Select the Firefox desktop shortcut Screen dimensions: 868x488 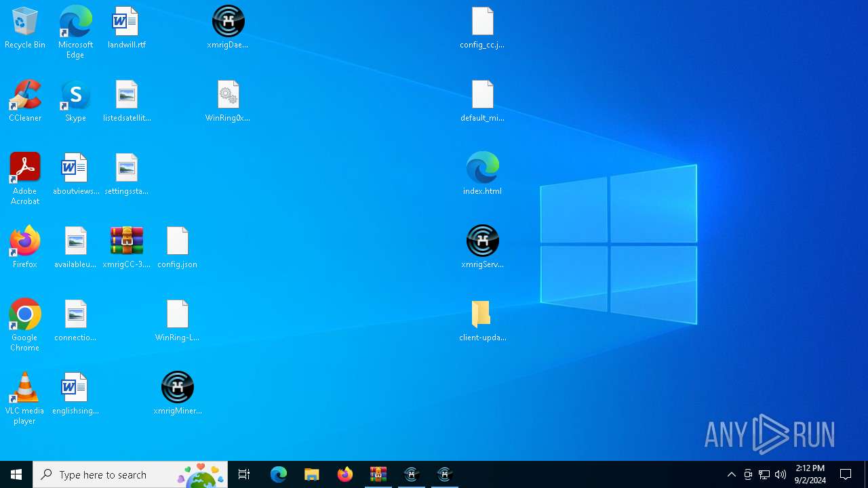pos(25,248)
